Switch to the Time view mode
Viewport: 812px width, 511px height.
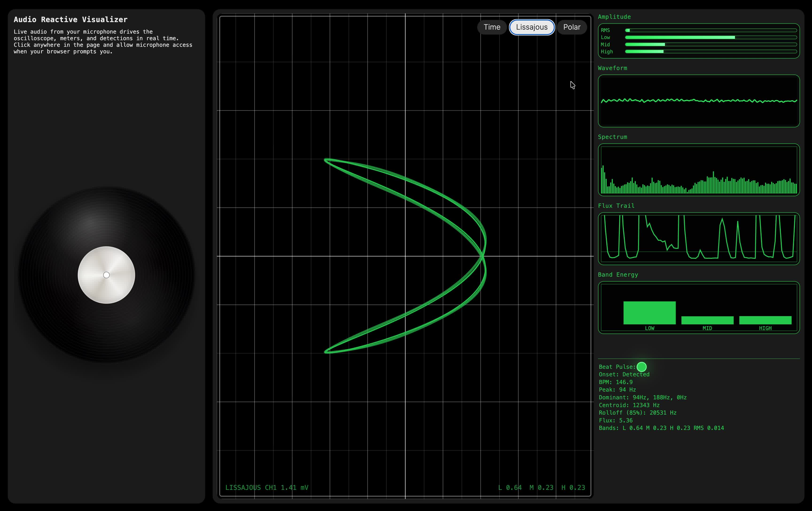[x=492, y=27]
